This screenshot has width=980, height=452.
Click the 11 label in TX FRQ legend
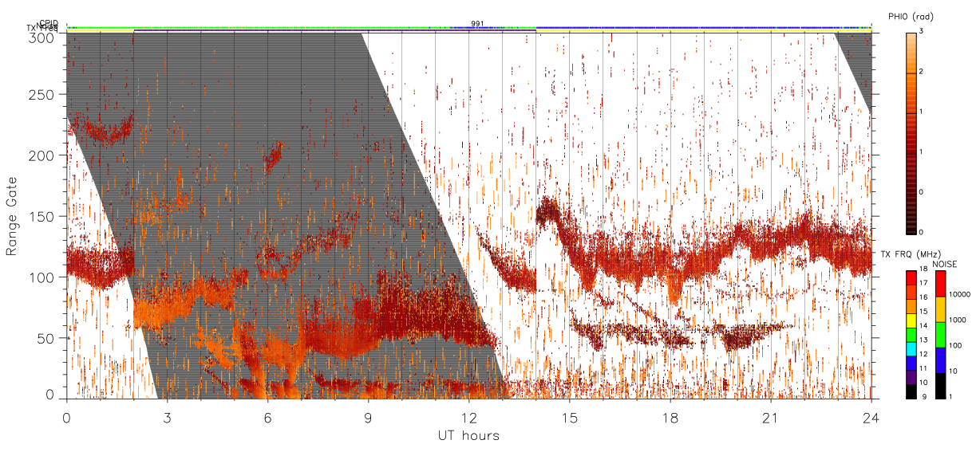[x=925, y=368]
